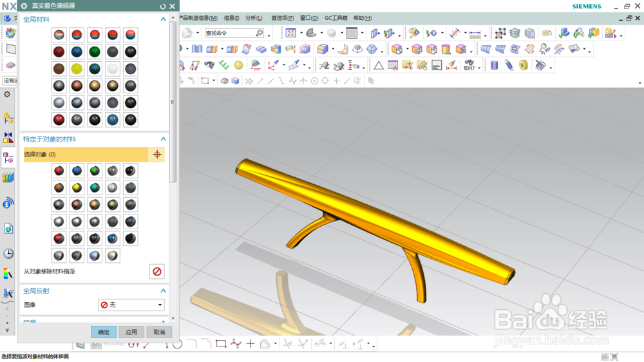Collapse the 全局反射 section
The width and height of the screenshot is (644, 362).
coord(163,291)
